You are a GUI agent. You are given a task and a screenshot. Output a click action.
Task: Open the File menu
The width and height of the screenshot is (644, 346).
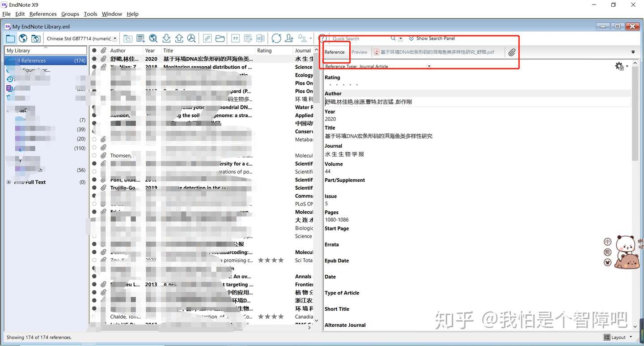point(6,14)
